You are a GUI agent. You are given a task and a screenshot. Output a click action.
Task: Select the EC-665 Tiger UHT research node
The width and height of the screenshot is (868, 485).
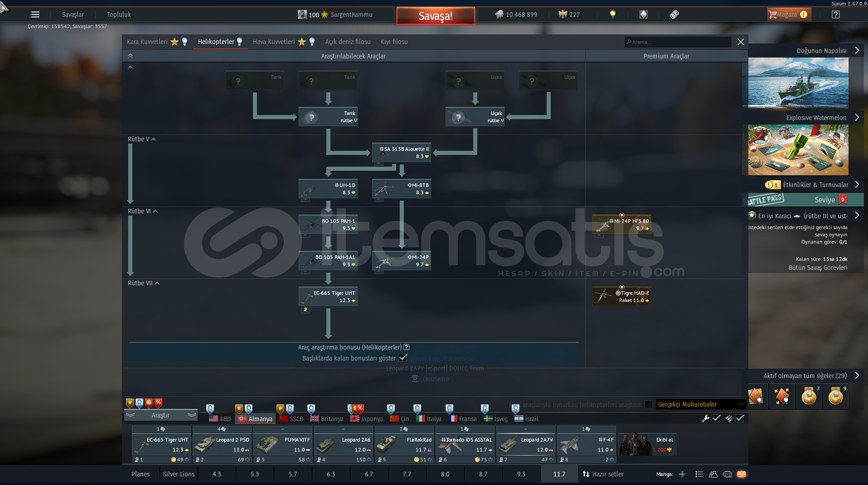328,296
